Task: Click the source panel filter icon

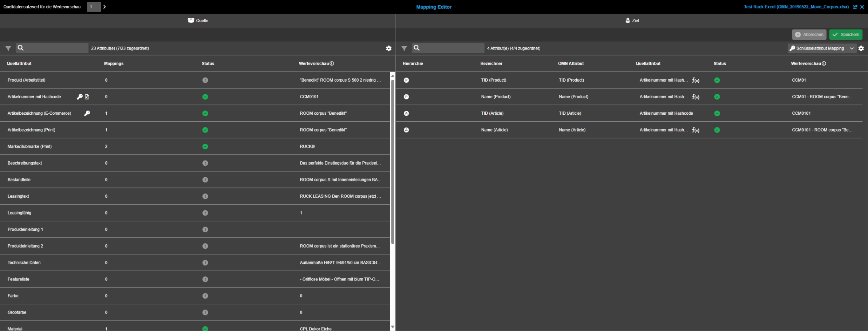Action: 8,48
